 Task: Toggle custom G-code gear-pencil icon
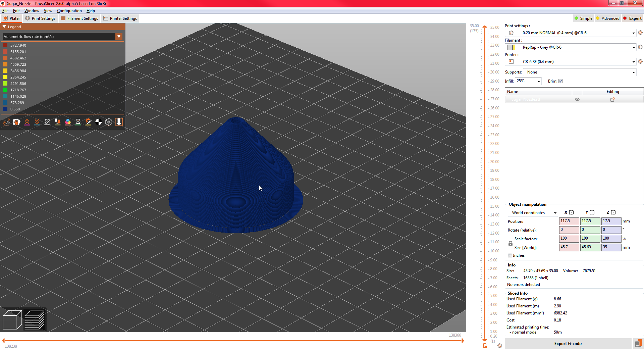(88, 122)
